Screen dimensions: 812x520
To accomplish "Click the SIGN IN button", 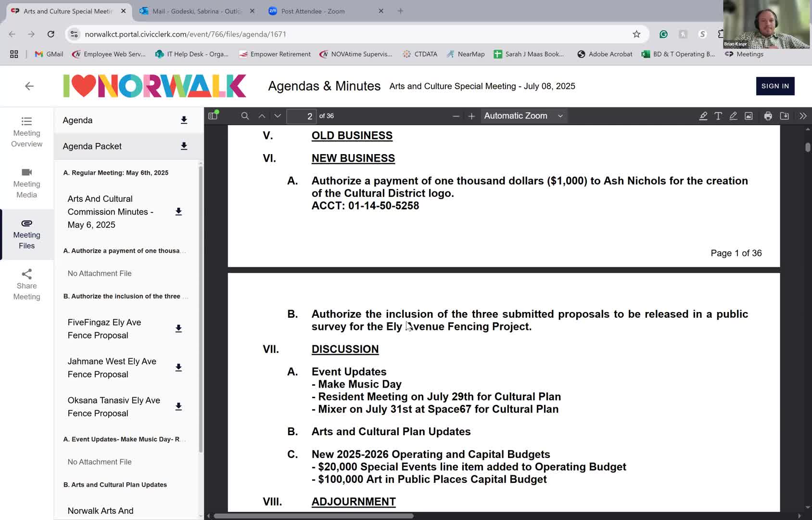I will click(775, 86).
